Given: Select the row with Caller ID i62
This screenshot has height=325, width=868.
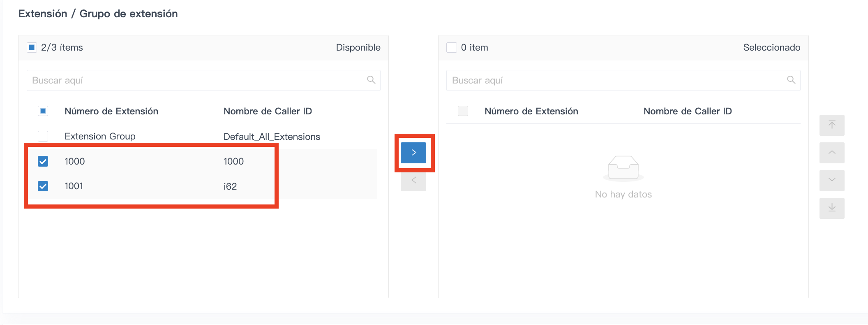Looking at the screenshot, I should tap(202, 186).
